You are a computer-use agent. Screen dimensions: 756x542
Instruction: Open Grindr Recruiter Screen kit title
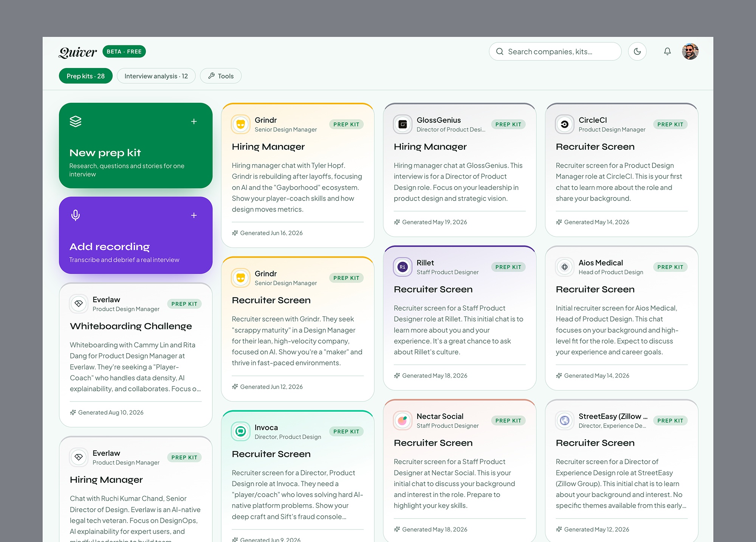coord(271,300)
